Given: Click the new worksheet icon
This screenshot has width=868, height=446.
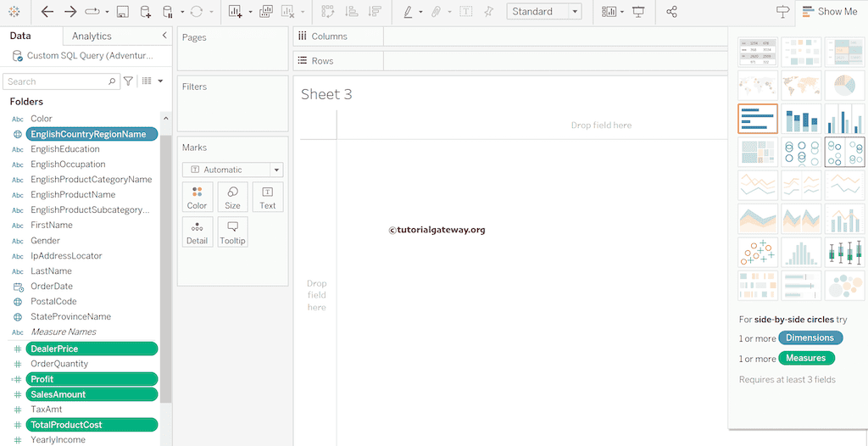Looking at the screenshot, I should coord(235,12).
